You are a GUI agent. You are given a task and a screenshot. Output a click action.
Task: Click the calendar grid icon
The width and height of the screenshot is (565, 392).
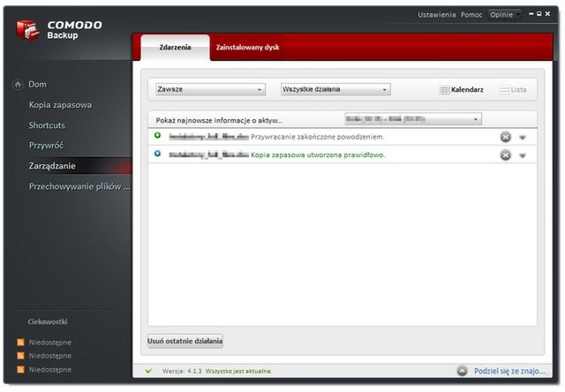[444, 90]
